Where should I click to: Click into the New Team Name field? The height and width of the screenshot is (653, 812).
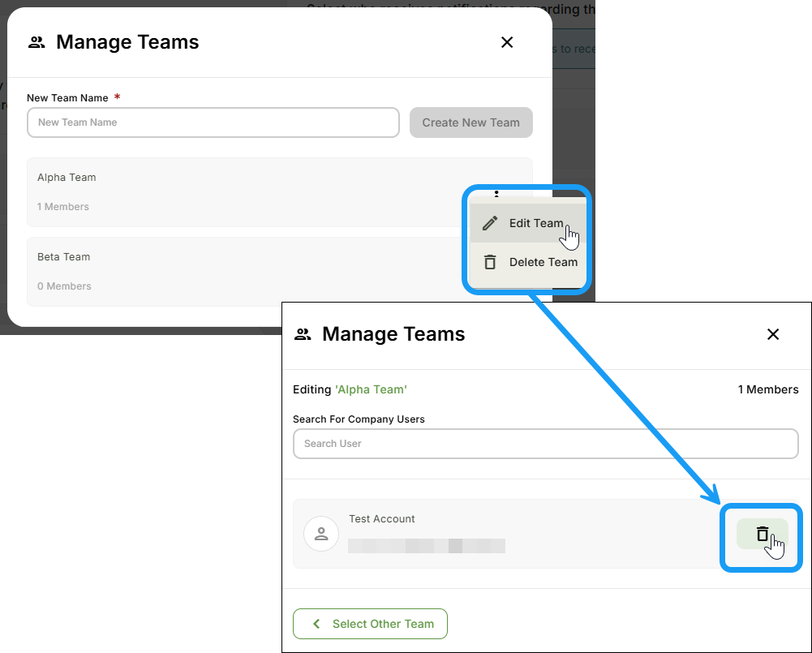pyautogui.click(x=213, y=122)
